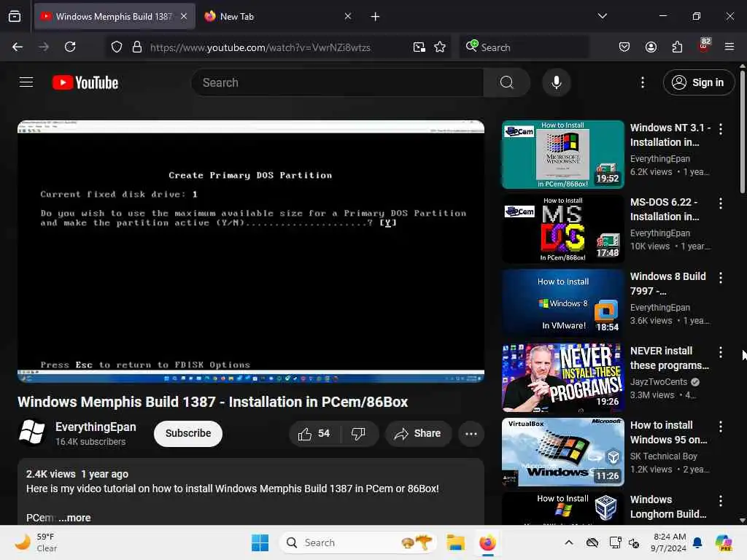747x560 pixels.
Task: Go to YouTube home via logo
Action: point(85,83)
